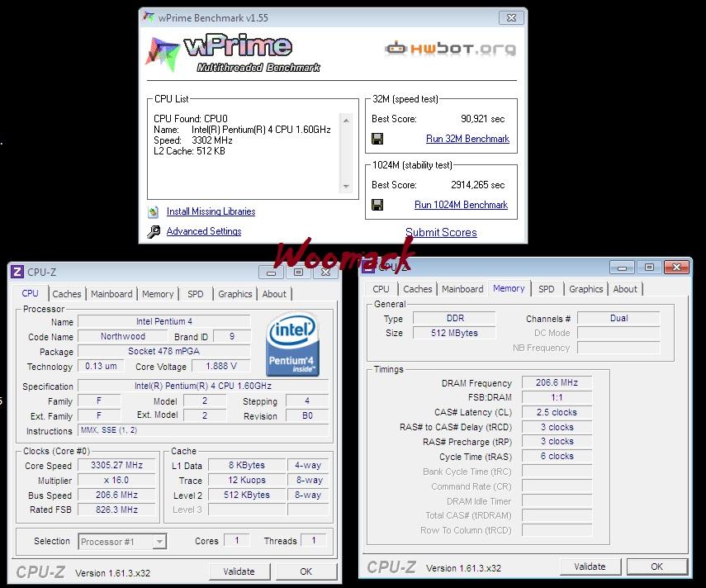Click the memory Size field 512 MBytes
The image size is (706, 588).
(455, 333)
